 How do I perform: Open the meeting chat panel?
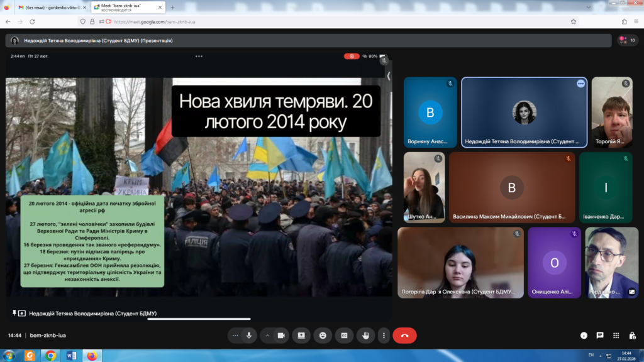tap(600, 336)
